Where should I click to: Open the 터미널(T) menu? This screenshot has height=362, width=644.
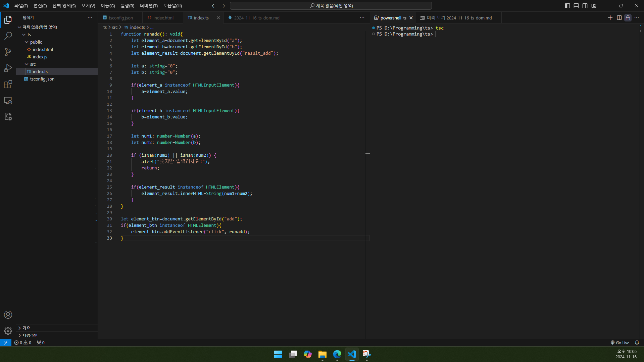(x=149, y=6)
